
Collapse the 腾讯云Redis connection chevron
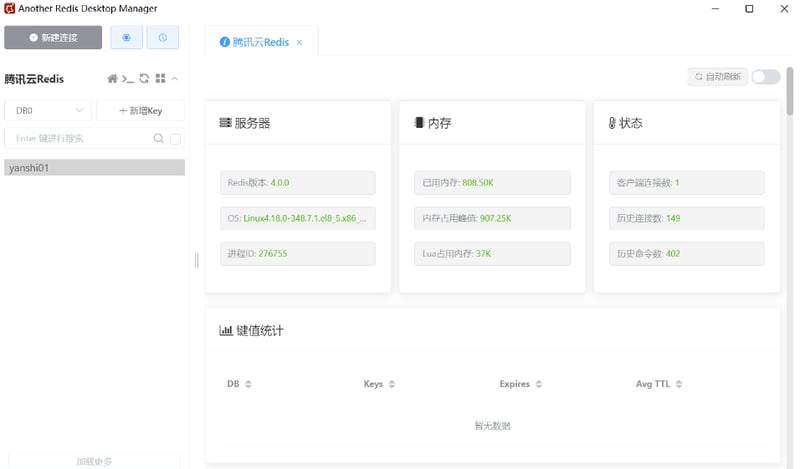click(174, 79)
